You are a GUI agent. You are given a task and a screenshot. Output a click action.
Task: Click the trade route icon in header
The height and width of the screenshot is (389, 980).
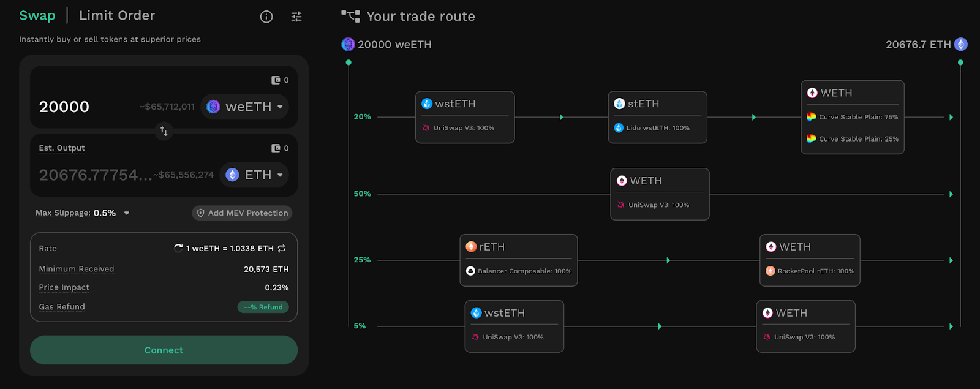coord(351,16)
